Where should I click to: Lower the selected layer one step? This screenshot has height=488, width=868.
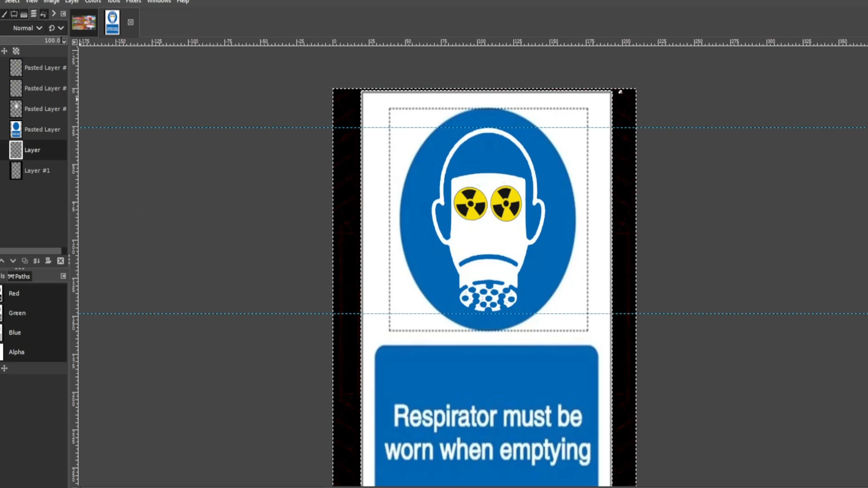coord(13,261)
